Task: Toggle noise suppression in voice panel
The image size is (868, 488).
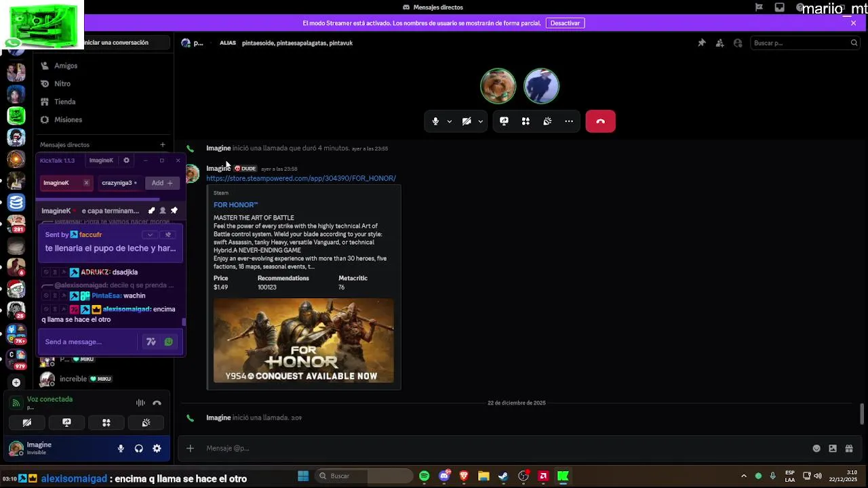Action: pos(140,403)
